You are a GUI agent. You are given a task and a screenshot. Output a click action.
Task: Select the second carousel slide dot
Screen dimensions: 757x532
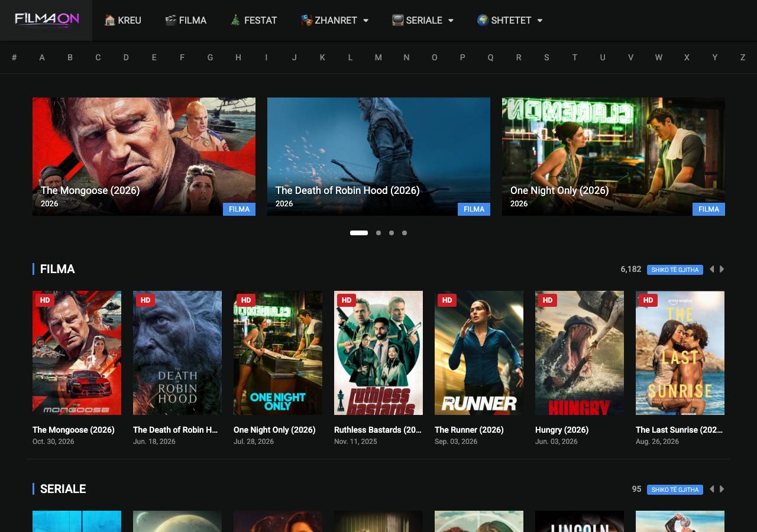pos(378,233)
